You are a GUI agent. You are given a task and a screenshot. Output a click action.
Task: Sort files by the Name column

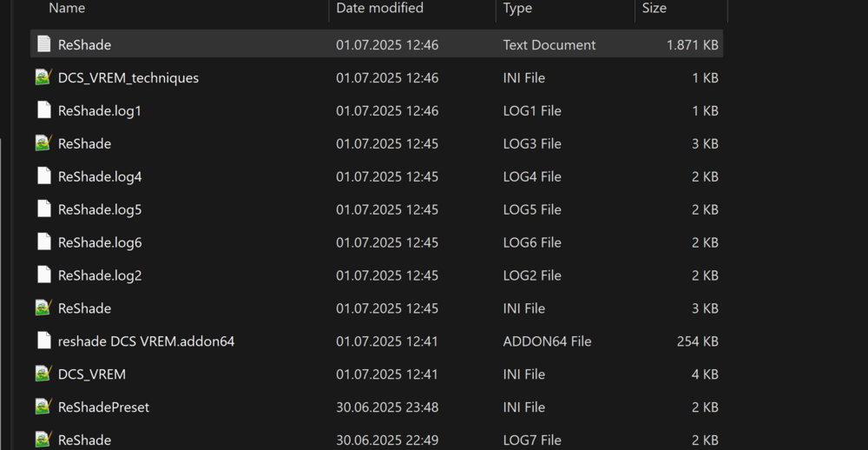[x=67, y=8]
